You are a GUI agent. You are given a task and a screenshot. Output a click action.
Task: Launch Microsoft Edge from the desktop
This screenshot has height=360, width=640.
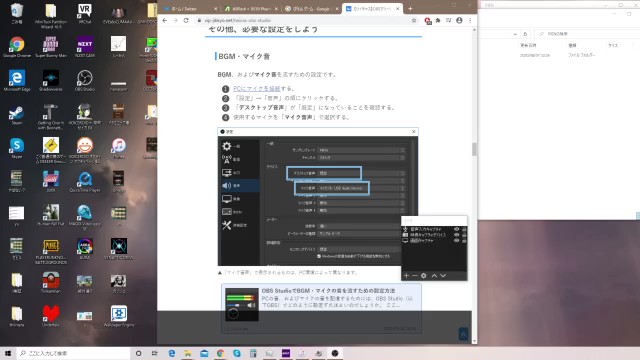point(17,80)
